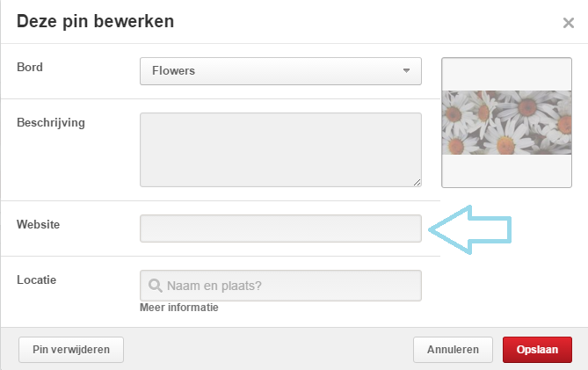
Task: Select the Website label text
Action: pos(39,225)
